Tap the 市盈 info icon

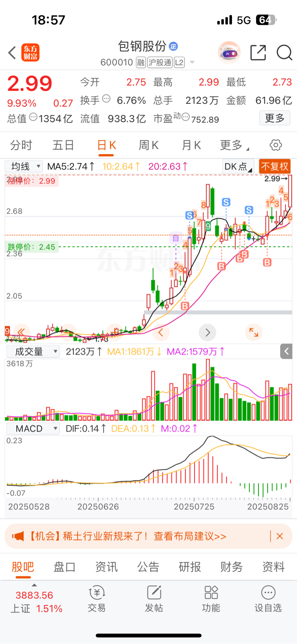186,117
